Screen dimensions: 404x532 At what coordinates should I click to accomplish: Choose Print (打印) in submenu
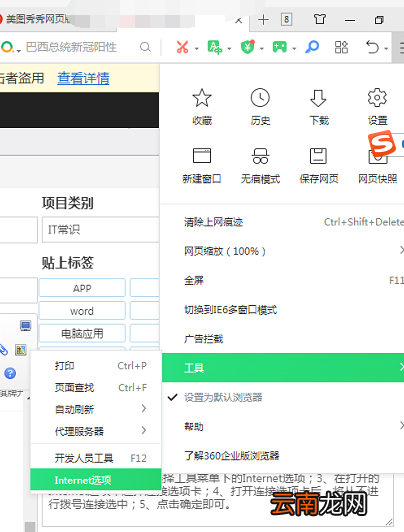(x=96, y=366)
